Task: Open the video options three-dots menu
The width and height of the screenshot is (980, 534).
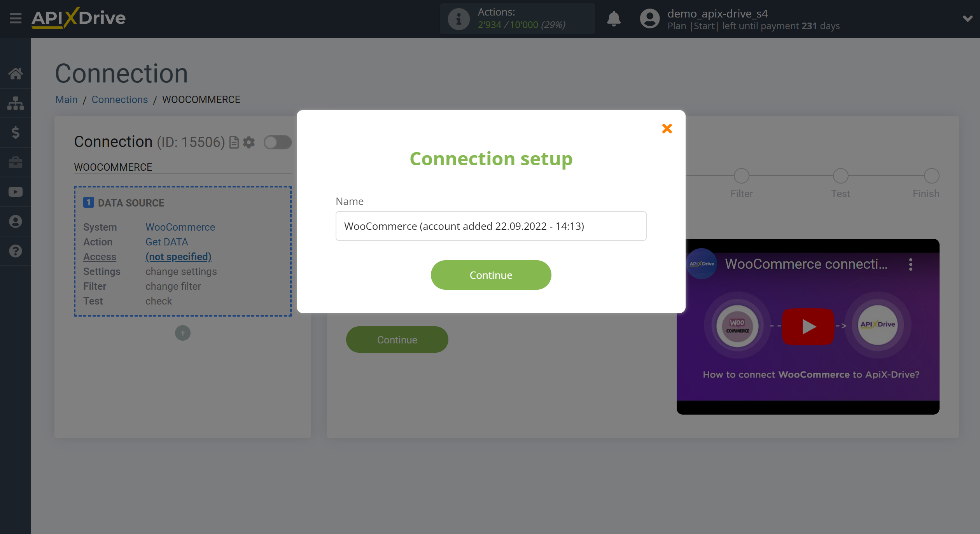Action: click(x=910, y=264)
